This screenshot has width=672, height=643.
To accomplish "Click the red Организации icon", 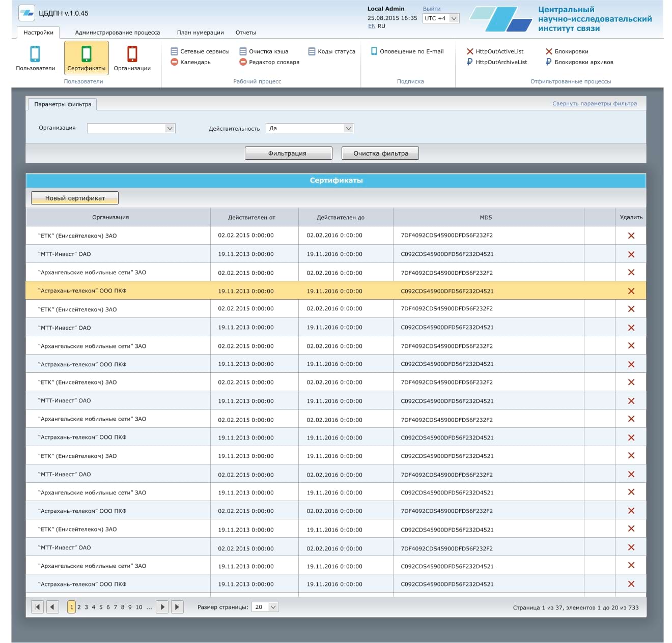I will (132, 54).
